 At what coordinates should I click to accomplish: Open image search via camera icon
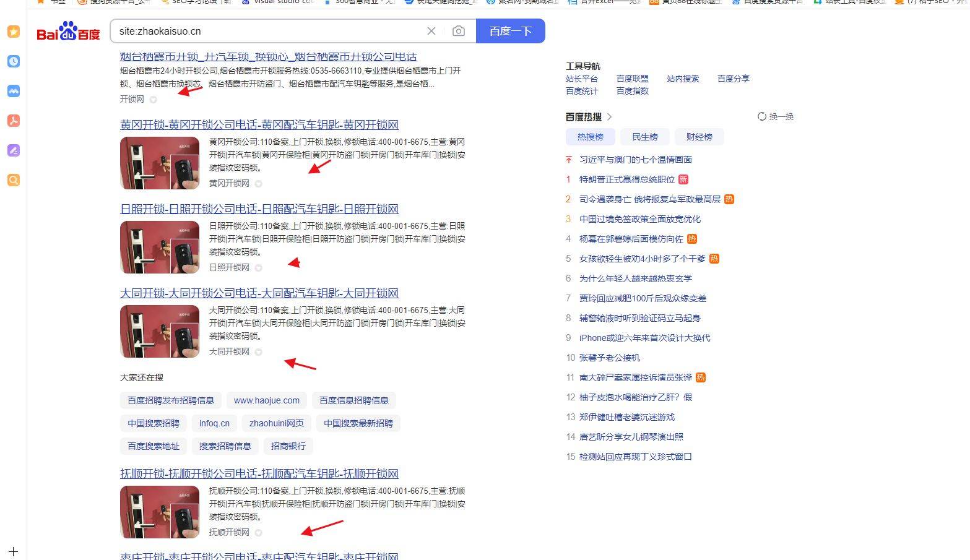(x=459, y=31)
